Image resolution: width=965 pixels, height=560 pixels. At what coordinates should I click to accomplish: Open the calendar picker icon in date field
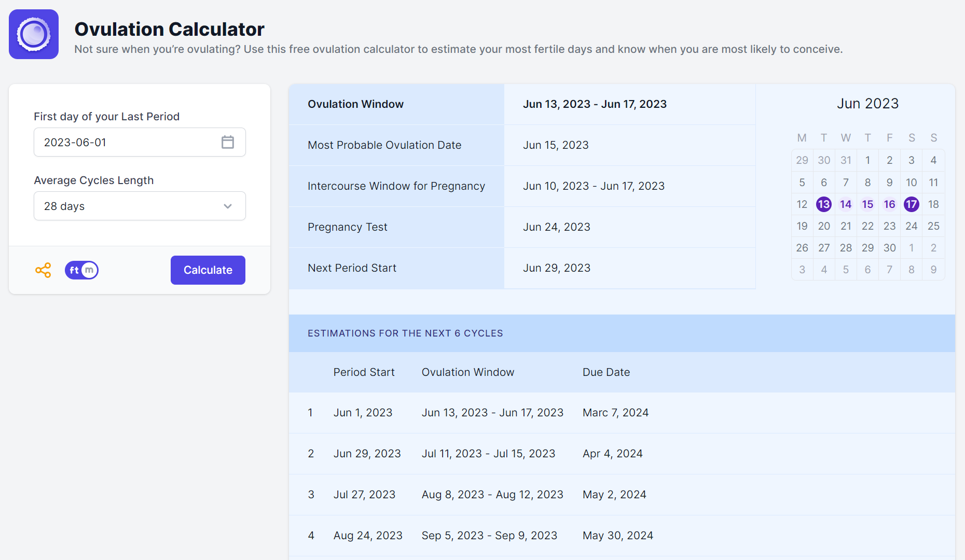point(228,142)
